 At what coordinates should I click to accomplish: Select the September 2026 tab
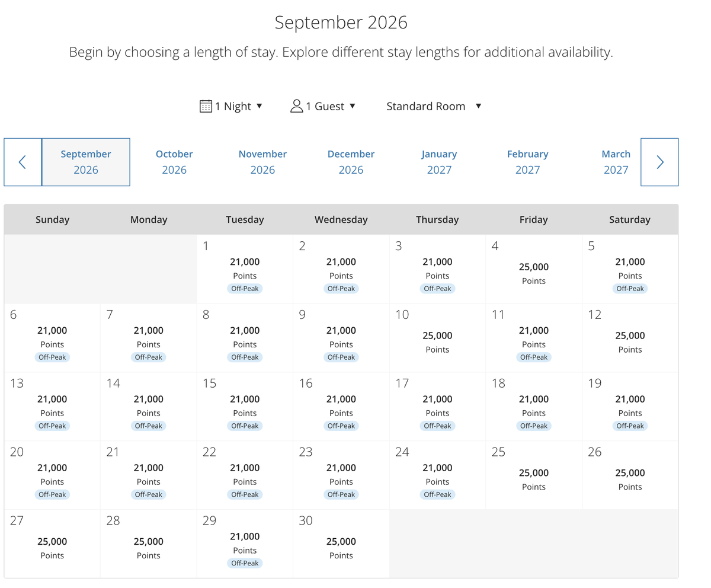click(86, 162)
